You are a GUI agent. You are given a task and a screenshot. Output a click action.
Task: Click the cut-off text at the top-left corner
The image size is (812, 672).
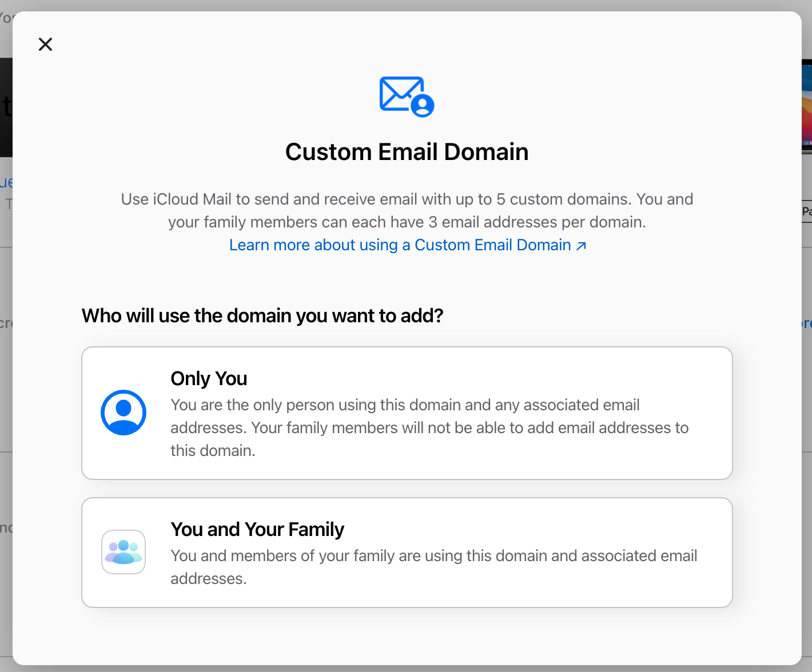click(6, 17)
